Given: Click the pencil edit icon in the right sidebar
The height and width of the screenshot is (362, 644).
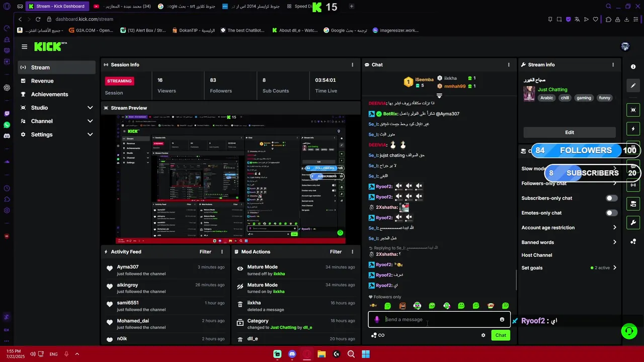Looking at the screenshot, I should pos(633,85).
